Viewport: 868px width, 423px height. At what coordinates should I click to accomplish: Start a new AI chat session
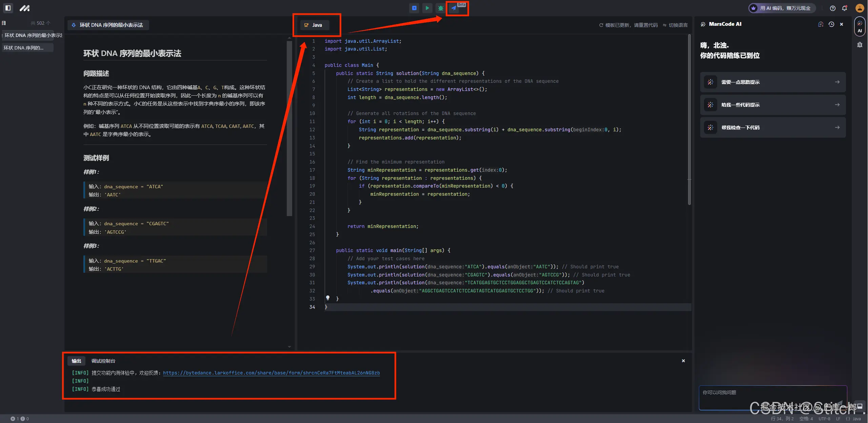821,24
